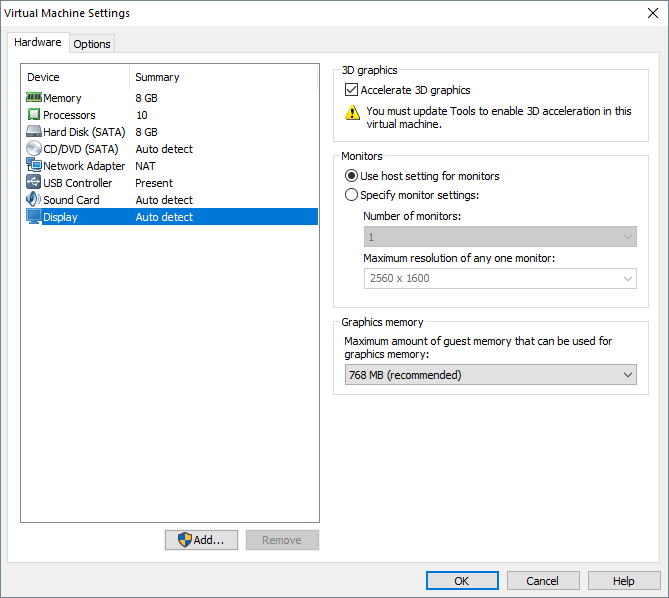Choose Specify monitor settings radio button

351,195
